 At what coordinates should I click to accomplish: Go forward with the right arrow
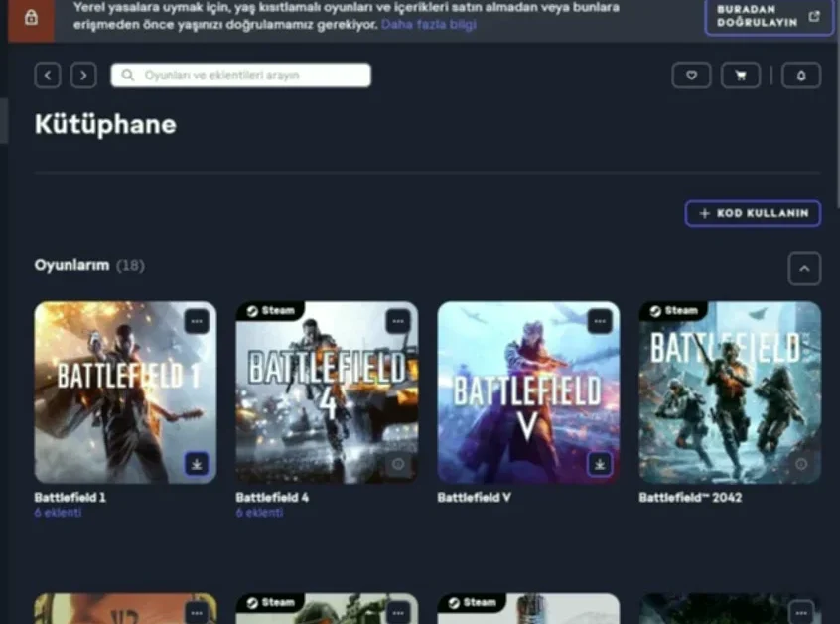[x=83, y=76]
